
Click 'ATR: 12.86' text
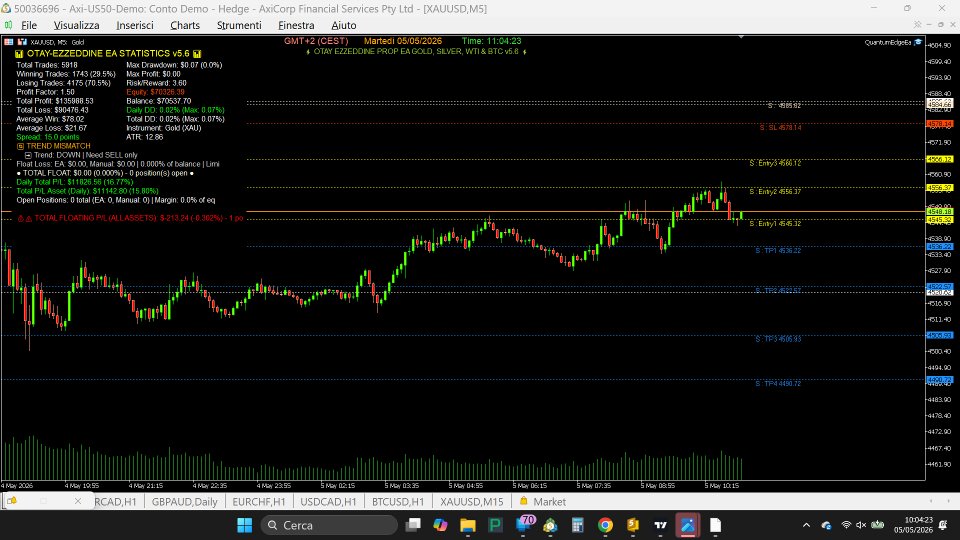point(144,137)
